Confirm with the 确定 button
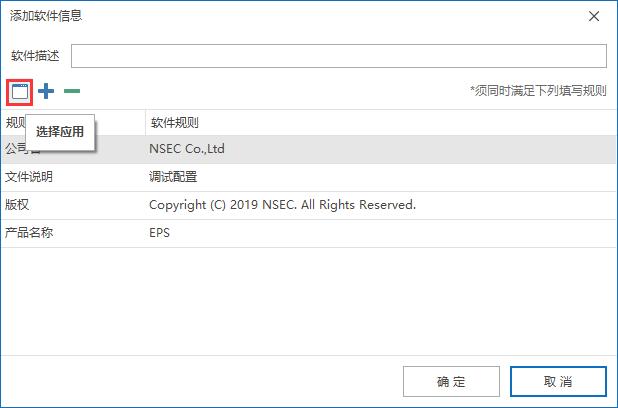Image resolution: width=618 pixels, height=408 pixels. (x=450, y=381)
